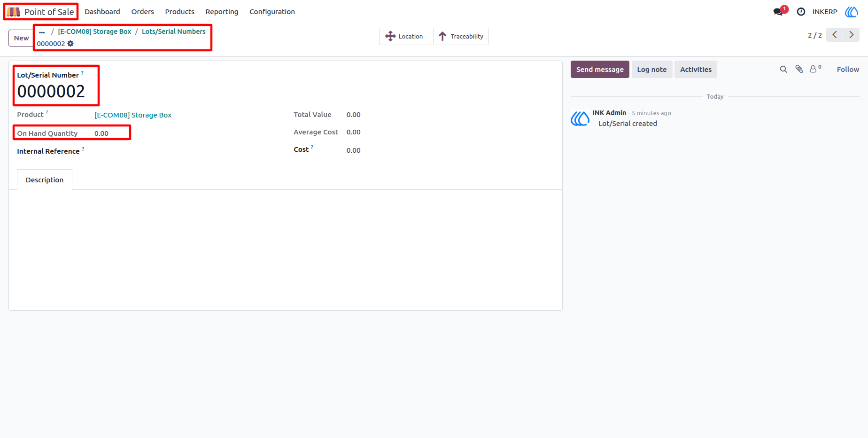Open the user avatar menu next to INKERP

tap(852, 12)
